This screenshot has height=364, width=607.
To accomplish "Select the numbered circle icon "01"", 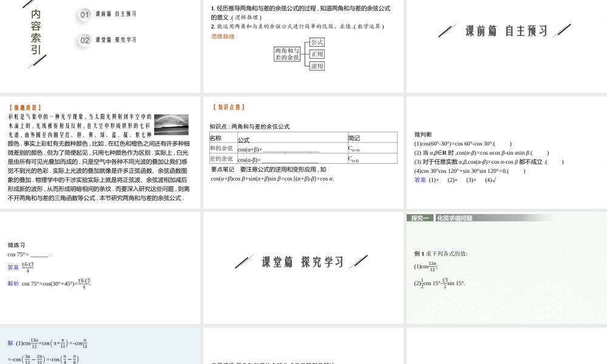I will tap(83, 15).
